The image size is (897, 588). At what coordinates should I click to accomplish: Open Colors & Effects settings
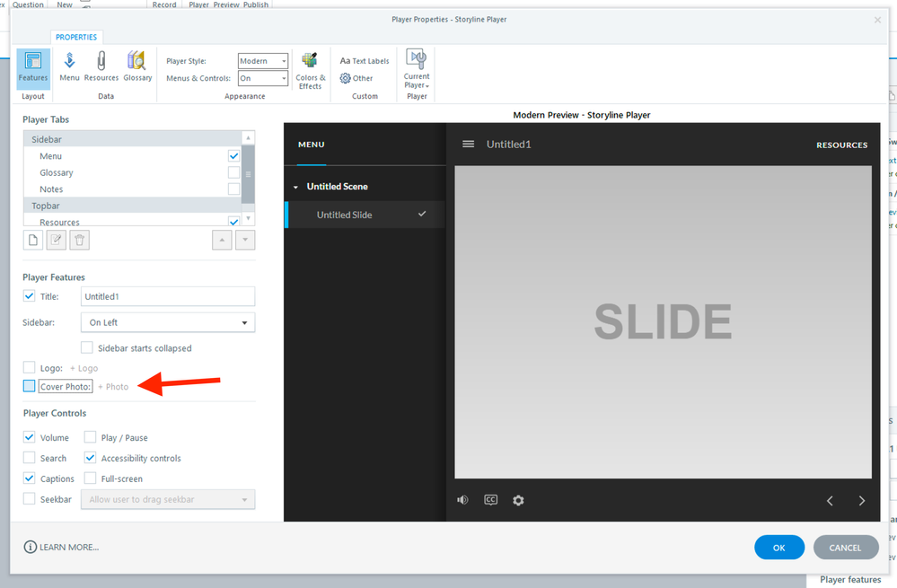310,69
